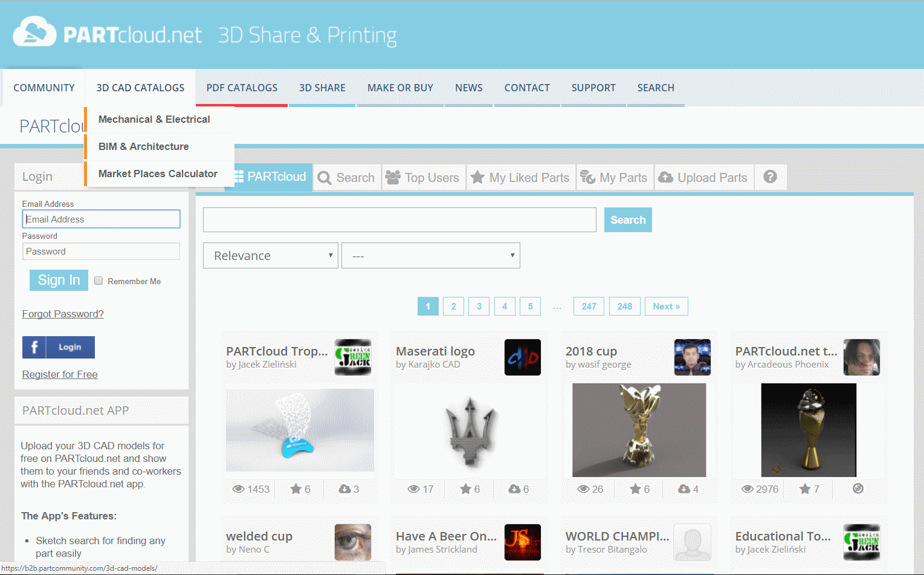Click download icon under 2018 cup part

point(684,489)
